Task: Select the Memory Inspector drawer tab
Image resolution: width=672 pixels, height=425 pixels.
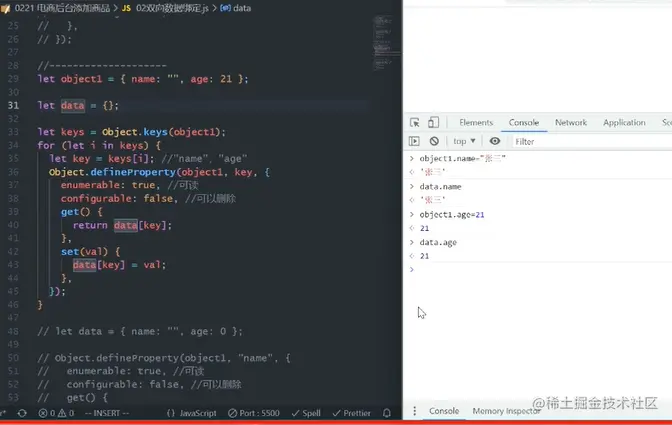Action: tap(506, 411)
